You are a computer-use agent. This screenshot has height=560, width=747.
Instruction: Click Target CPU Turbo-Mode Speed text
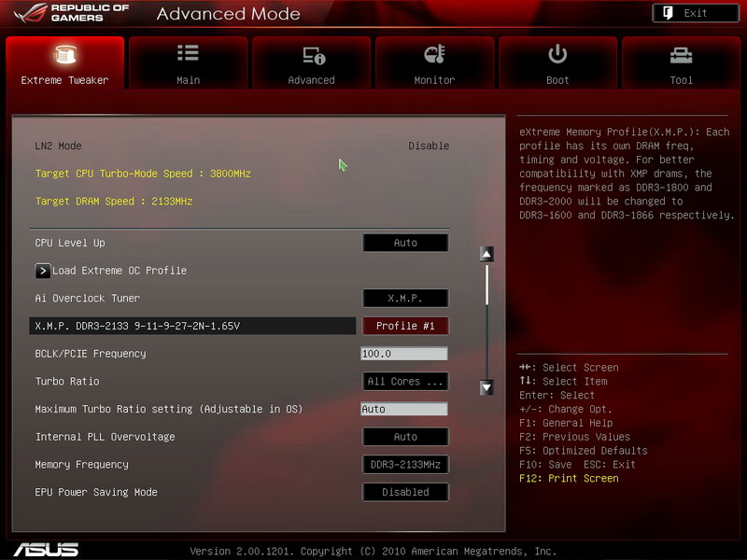(x=143, y=174)
